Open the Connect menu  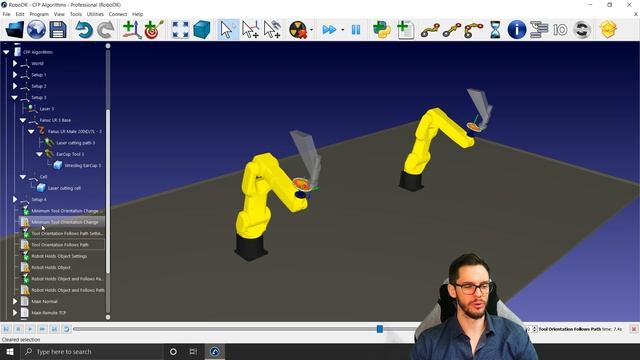click(x=118, y=14)
